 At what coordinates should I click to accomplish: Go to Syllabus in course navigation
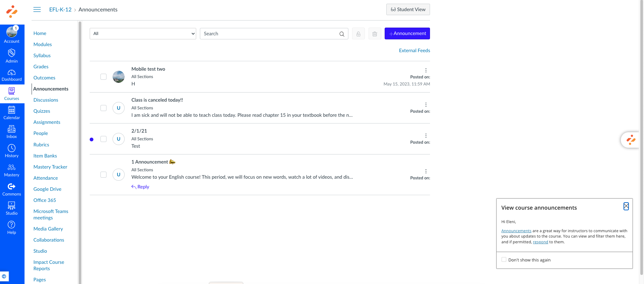(x=42, y=56)
